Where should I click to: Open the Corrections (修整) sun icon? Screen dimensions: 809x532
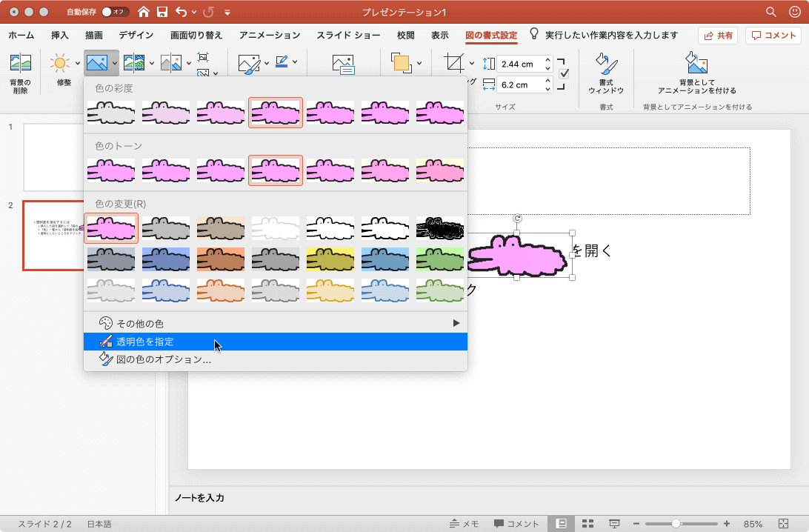(59, 64)
